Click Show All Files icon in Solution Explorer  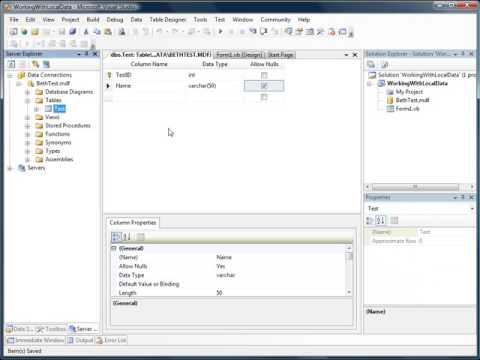(x=384, y=64)
